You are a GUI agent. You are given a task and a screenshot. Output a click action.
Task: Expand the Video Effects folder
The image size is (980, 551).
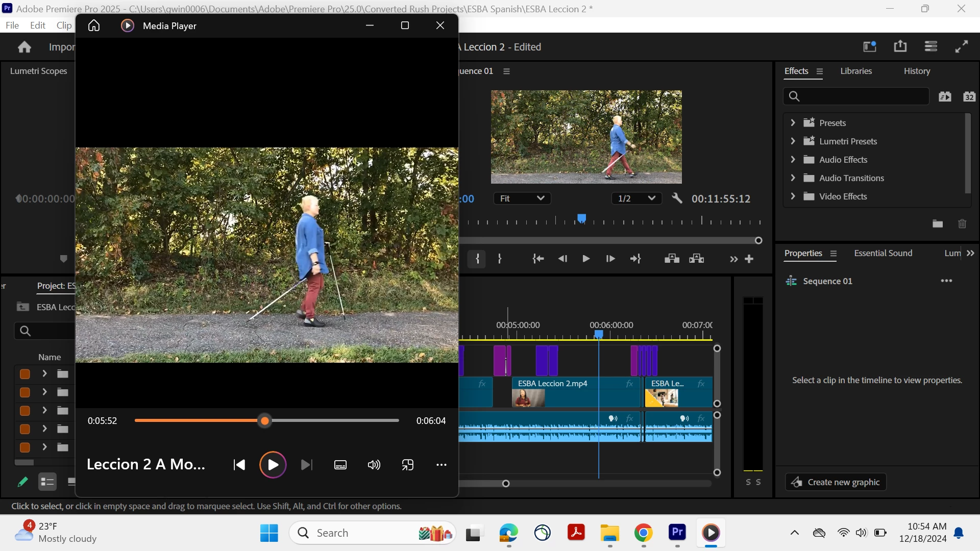[x=793, y=196]
